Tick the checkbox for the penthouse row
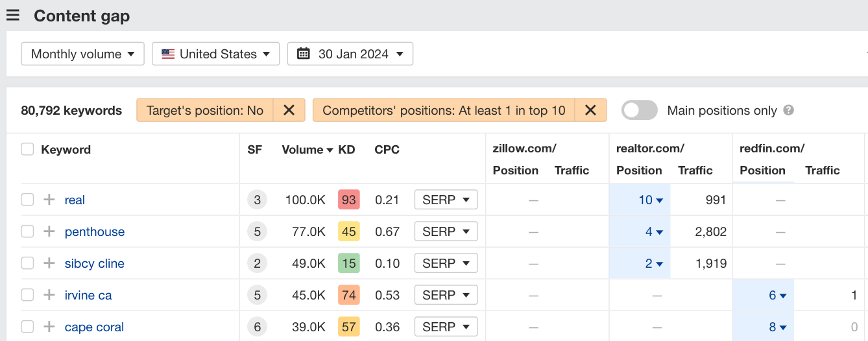The height and width of the screenshot is (341, 868). [x=27, y=231]
